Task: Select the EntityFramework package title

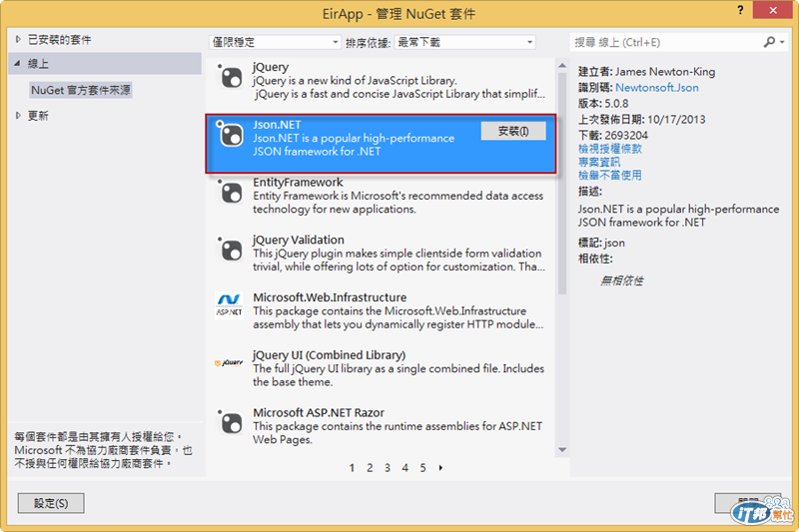Action: click(298, 183)
